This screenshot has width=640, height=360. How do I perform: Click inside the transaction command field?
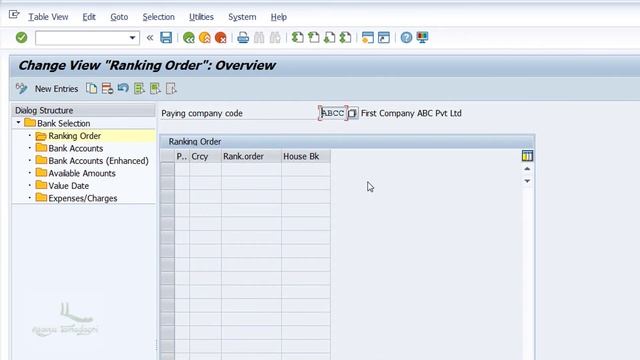[x=82, y=38]
